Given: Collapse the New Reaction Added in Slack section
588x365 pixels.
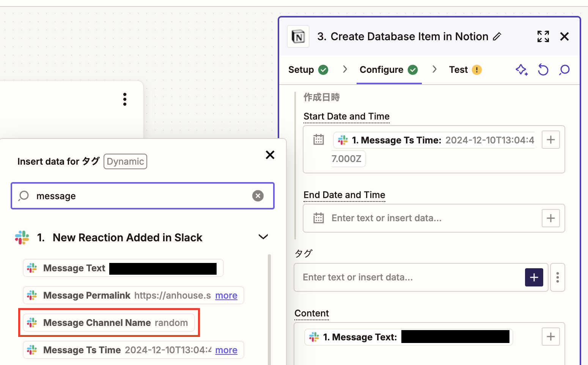Looking at the screenshot, I should point(263,237).
